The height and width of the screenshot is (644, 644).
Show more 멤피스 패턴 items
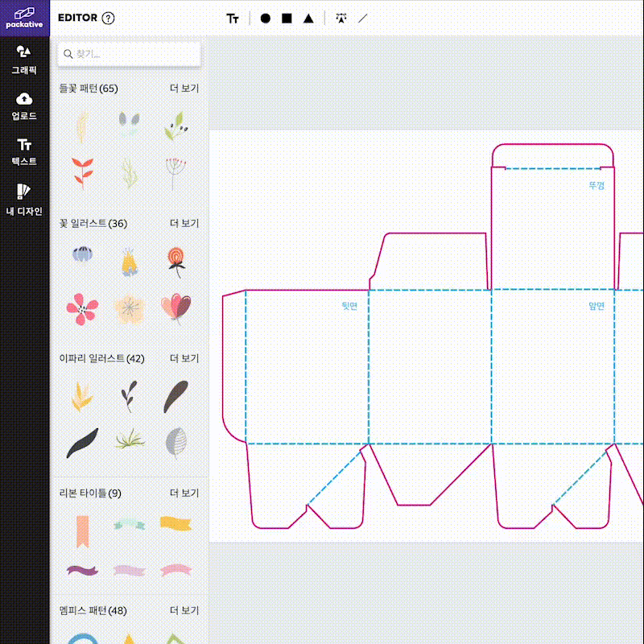coord(184,611)
